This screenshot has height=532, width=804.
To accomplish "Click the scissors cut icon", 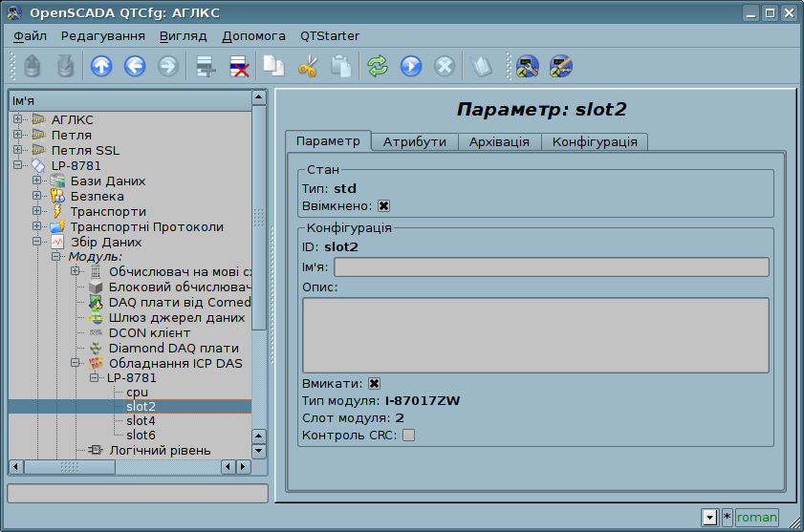I will click(308, 66).
